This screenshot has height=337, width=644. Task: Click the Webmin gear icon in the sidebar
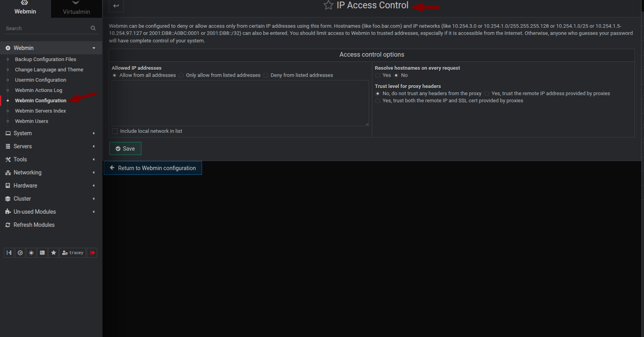point(8,48)
